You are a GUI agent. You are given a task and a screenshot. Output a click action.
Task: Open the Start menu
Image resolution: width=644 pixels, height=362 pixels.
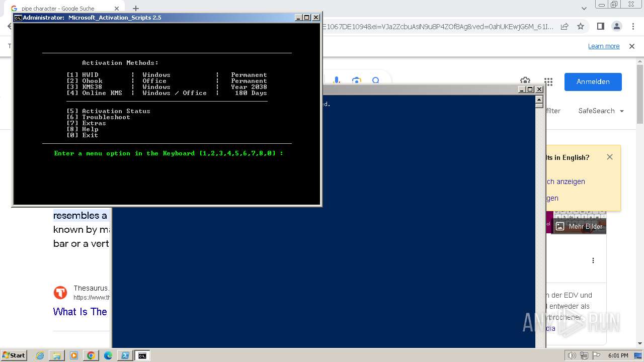(14, 355)
